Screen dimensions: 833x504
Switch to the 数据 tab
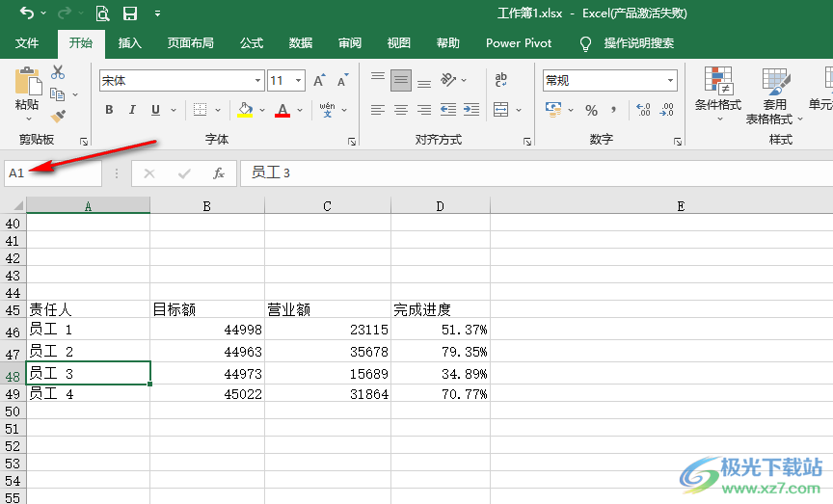300,43
